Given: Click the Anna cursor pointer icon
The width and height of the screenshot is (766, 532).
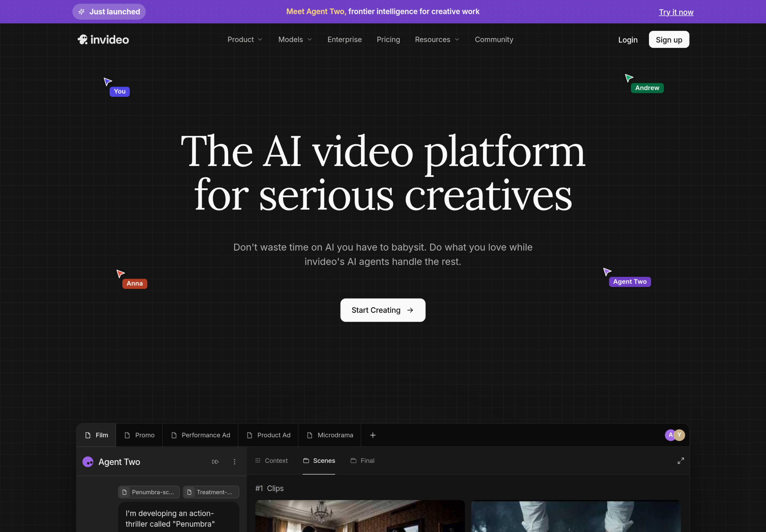Looking at the screenshot, I should (x=120, y=274).
